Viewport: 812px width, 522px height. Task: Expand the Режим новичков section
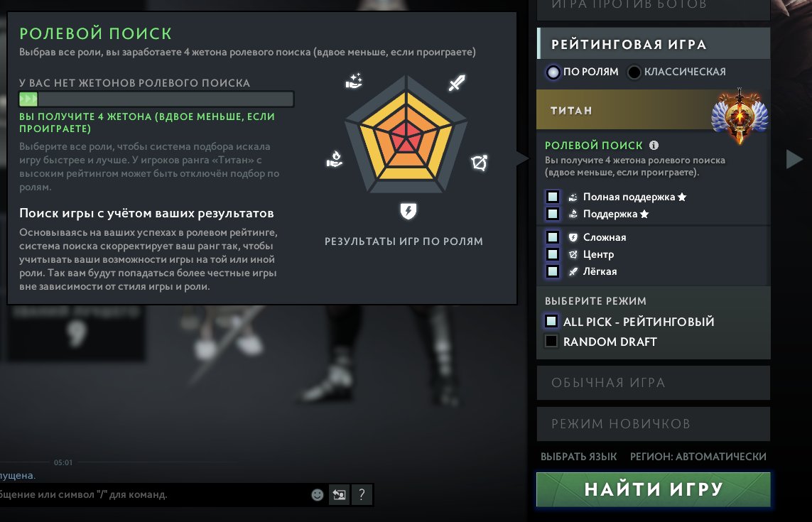tap(654, 423)
